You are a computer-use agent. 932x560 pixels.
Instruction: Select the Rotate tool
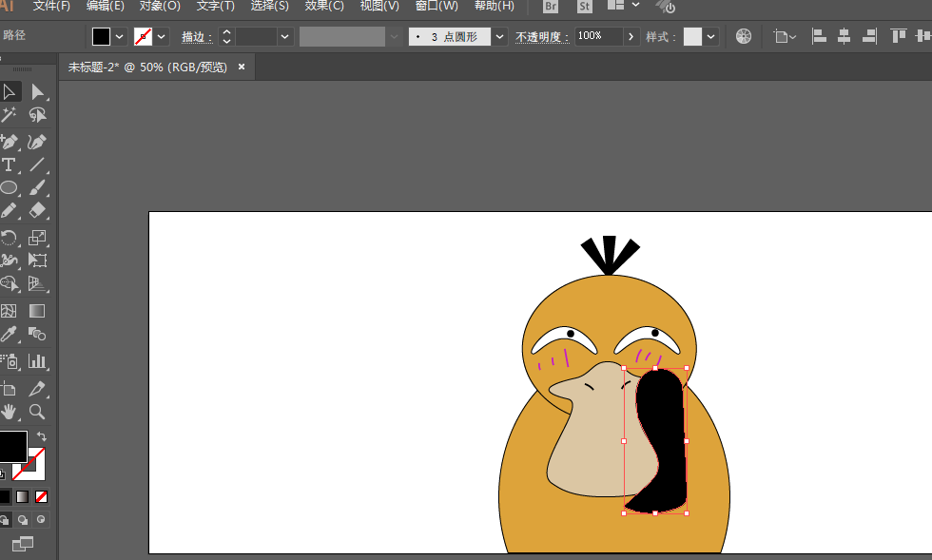10,238
